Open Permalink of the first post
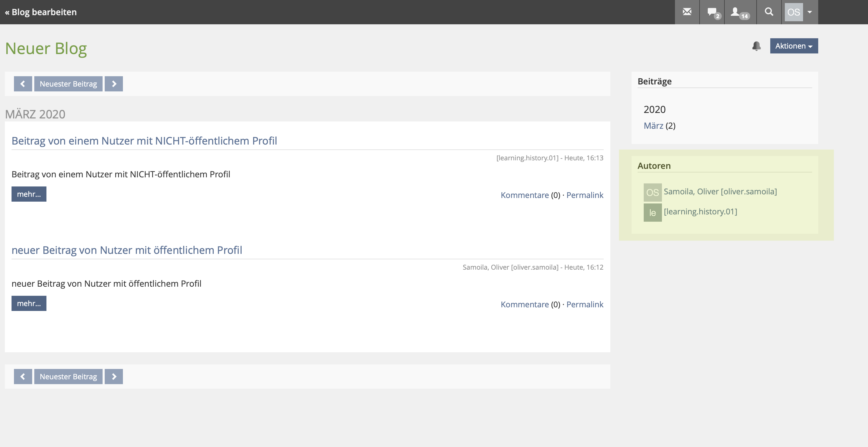This screenshot has height=447, width=868. click(x=585, y=195)
